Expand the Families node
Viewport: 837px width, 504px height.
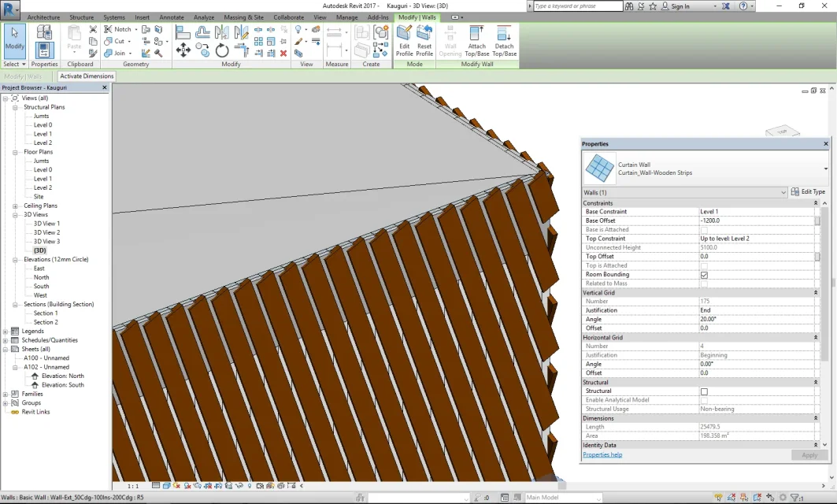click(6, 394)
